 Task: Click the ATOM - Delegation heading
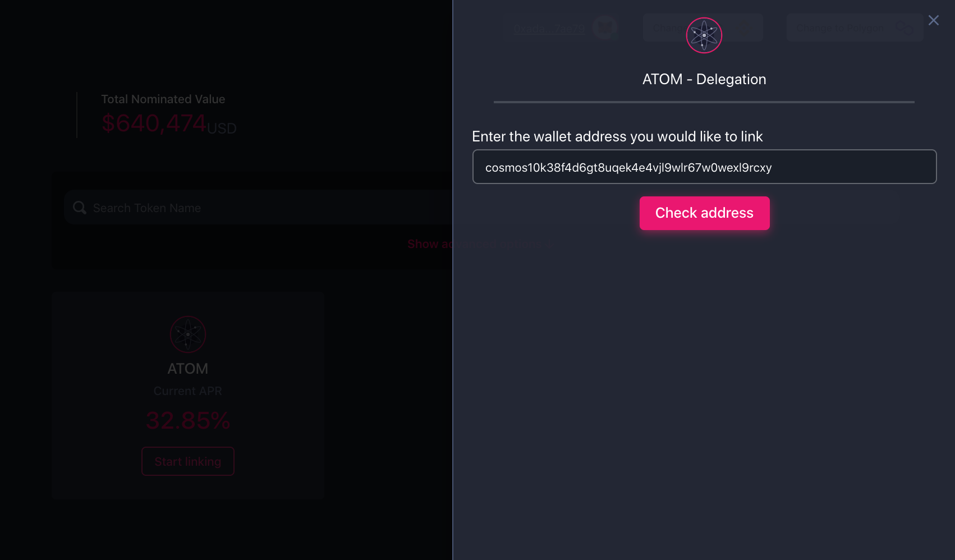pos(704,79)
